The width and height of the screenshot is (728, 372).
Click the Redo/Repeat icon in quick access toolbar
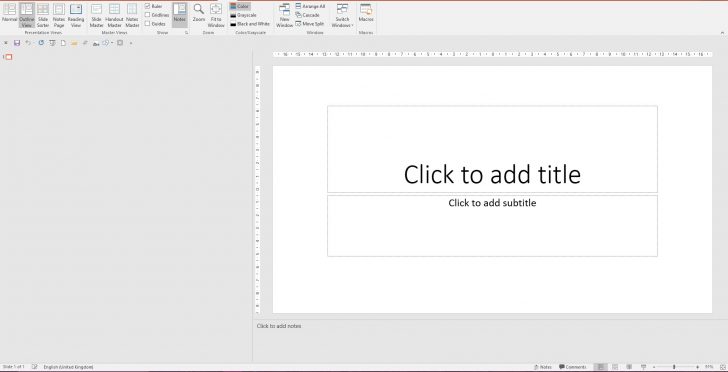pyautogui.click(x=41, y=43)
